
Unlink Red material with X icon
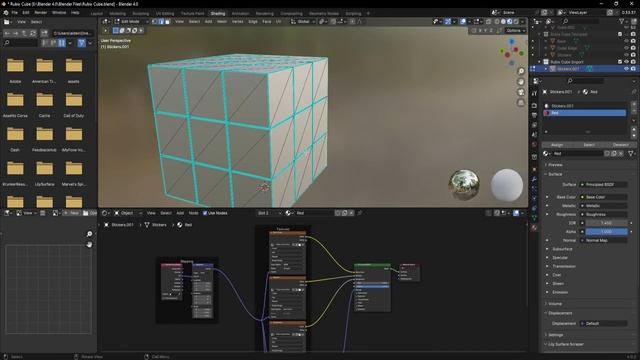pyautogui.click(x=621, y=153)
